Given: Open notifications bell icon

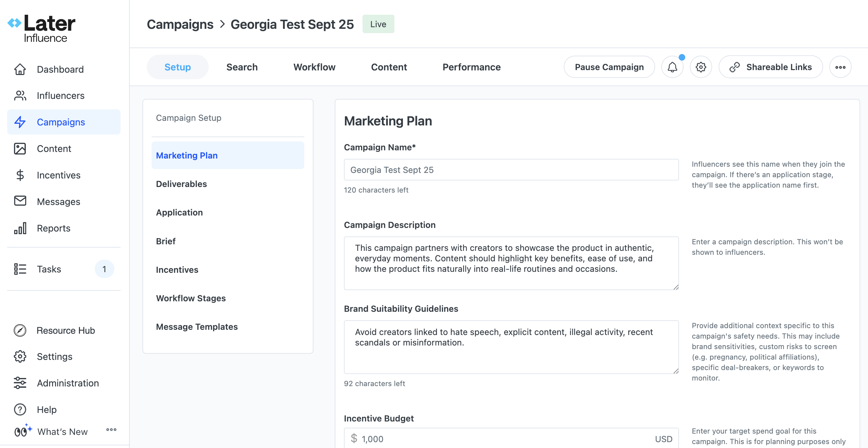Looking at the screenshot, I should coord(672,67).
